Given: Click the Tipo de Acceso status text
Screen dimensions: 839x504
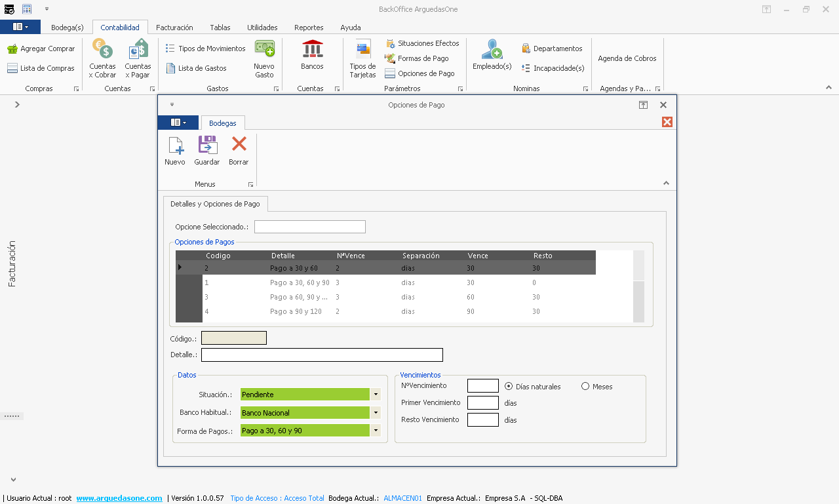Looking at the screenshot, I should click(277, 498).
